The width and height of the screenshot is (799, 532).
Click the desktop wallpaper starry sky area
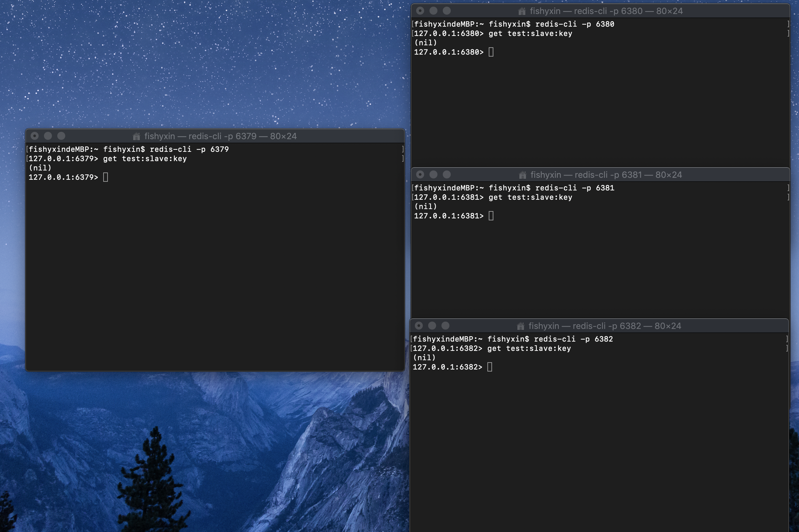coord(203,61)
